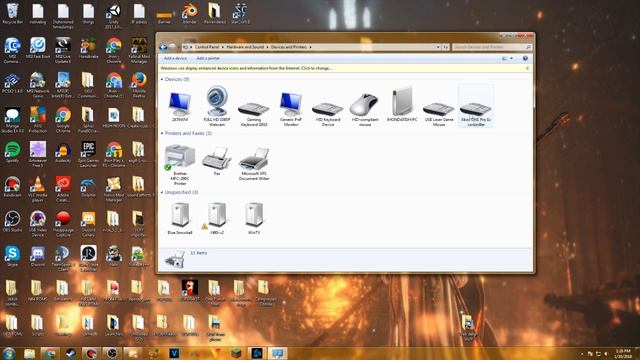Viewport: 640px width, 360px height.
Task: Select the Discord desktop shortcut
Action: (x=38, y=256)
